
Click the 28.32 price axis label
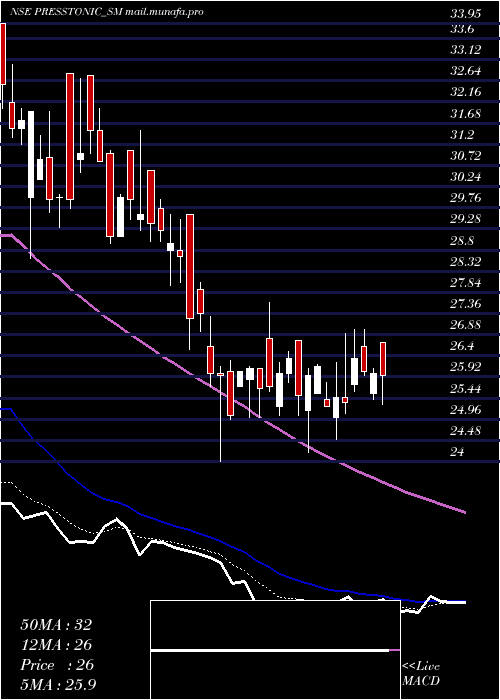(466, 262)
